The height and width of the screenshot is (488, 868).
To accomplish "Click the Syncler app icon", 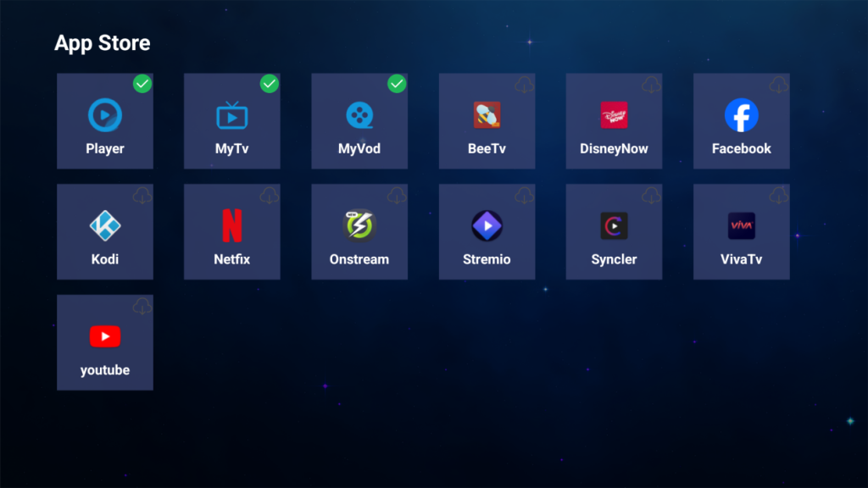I will (x=614, y=225).
